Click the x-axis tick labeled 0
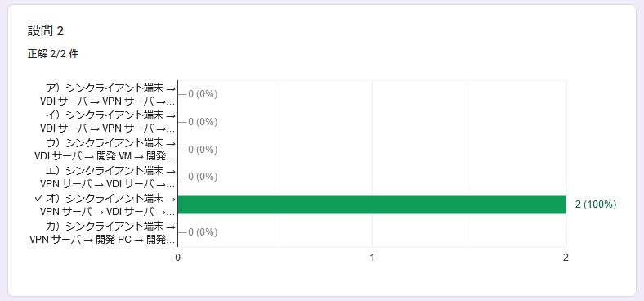This screenshot has width=644, height=301. coord(178,258)
